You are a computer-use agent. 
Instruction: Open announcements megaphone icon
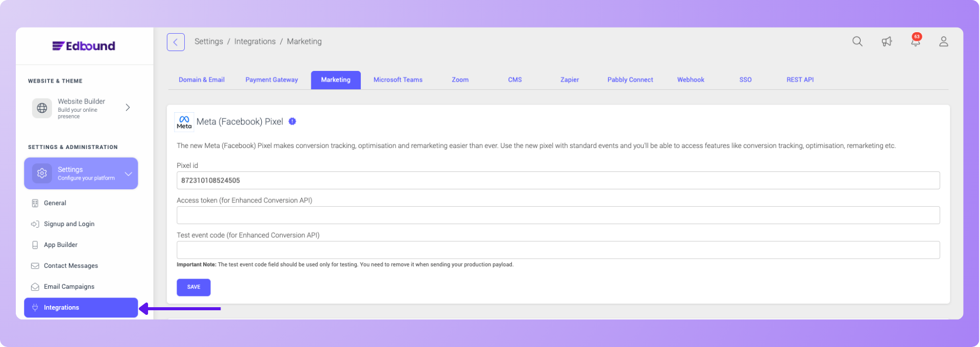click(x=887, y=42)
